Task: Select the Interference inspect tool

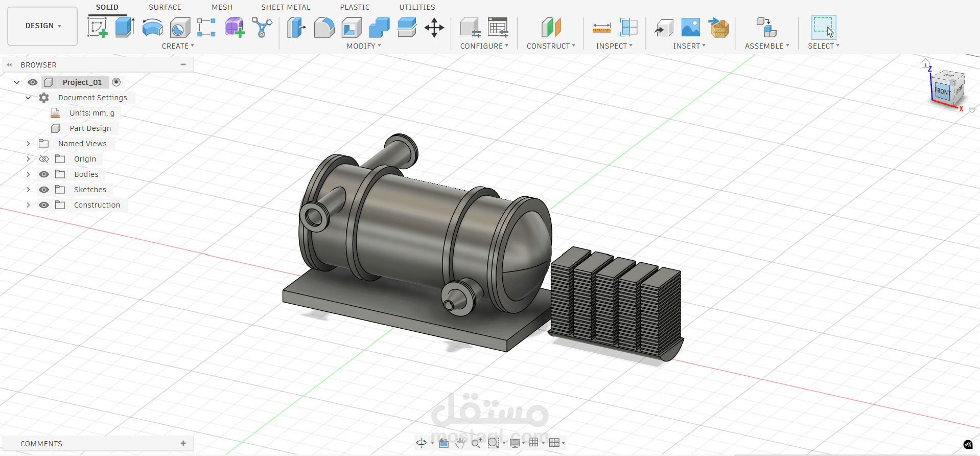Action: point(628,28)
